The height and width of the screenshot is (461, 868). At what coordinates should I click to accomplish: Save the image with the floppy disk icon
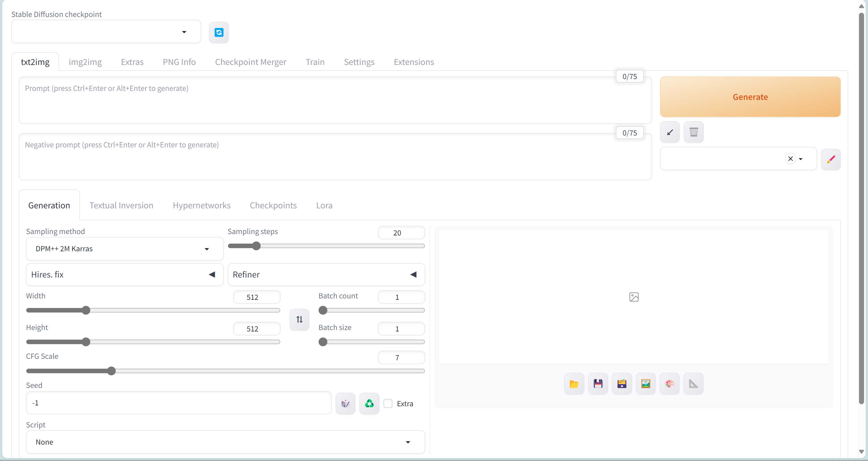pos(598,384)
